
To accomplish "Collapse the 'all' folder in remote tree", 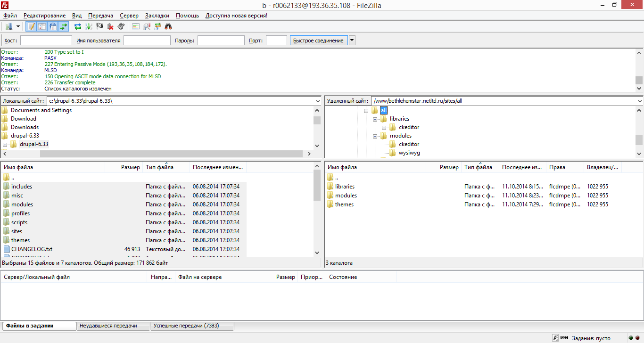I will pyautogui.click(x=366, y=110).
